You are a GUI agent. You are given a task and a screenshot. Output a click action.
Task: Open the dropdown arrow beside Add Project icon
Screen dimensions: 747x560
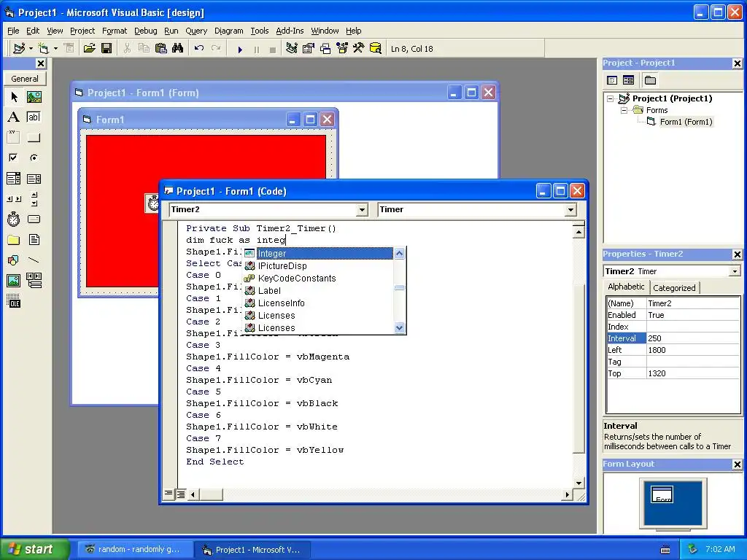(31, 48)
